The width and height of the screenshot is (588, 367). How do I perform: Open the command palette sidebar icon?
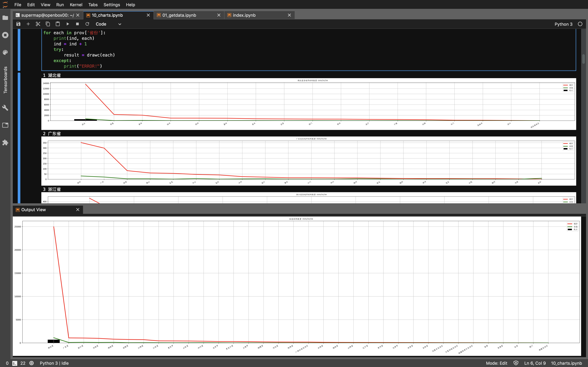5,52
